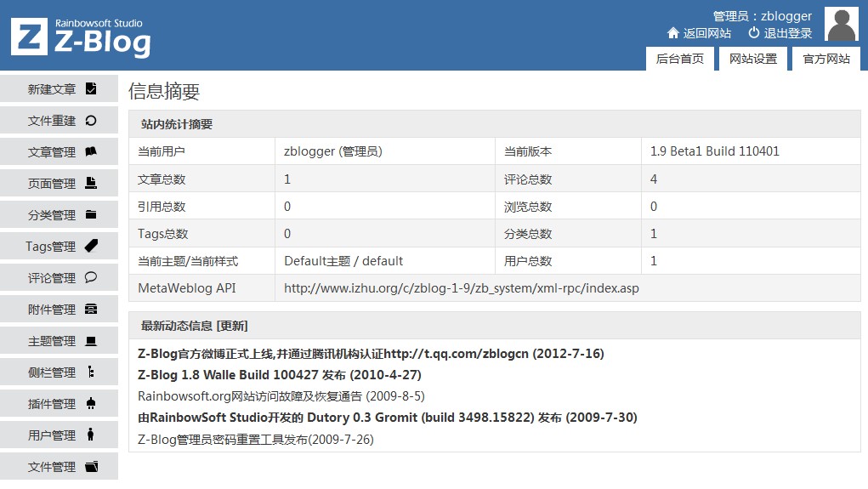Open the Z-Blog 1.8 Walle release news

point(280,374)
